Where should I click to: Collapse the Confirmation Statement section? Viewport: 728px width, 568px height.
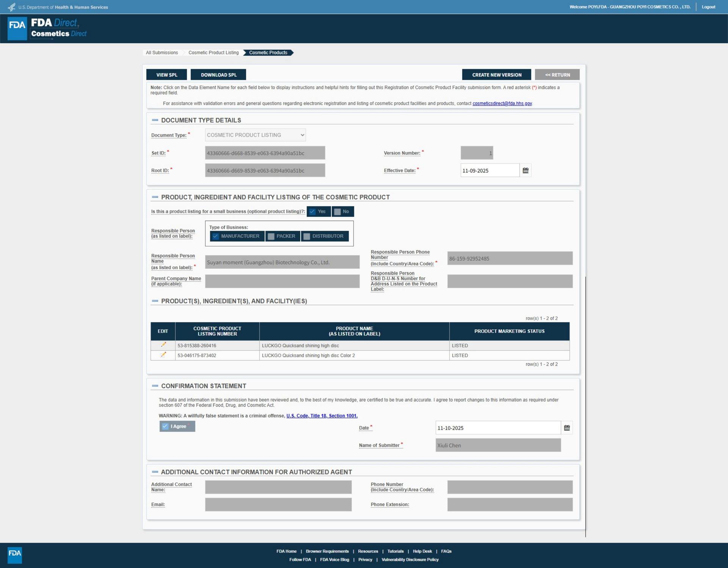(x=155, y=386)
